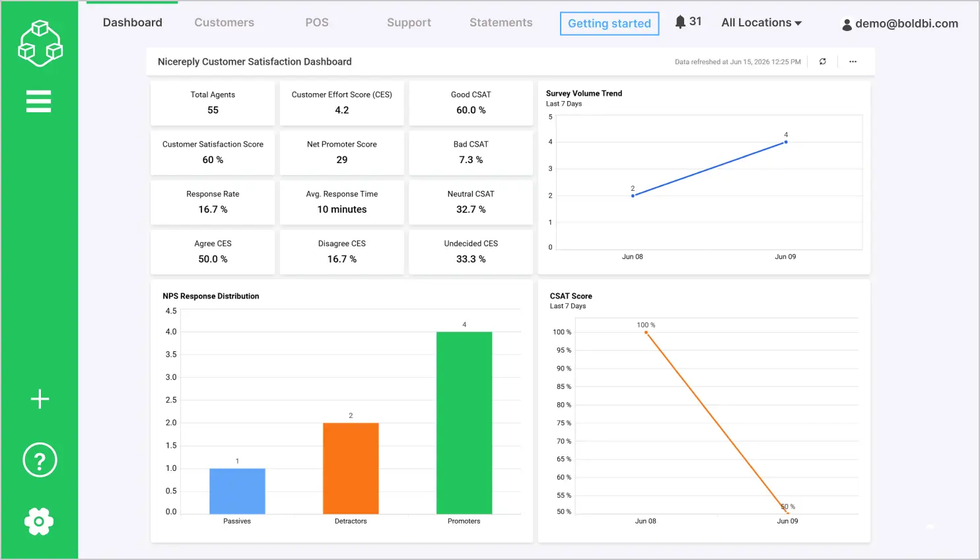Open settings with the gear icon

[x=39, y=522]
